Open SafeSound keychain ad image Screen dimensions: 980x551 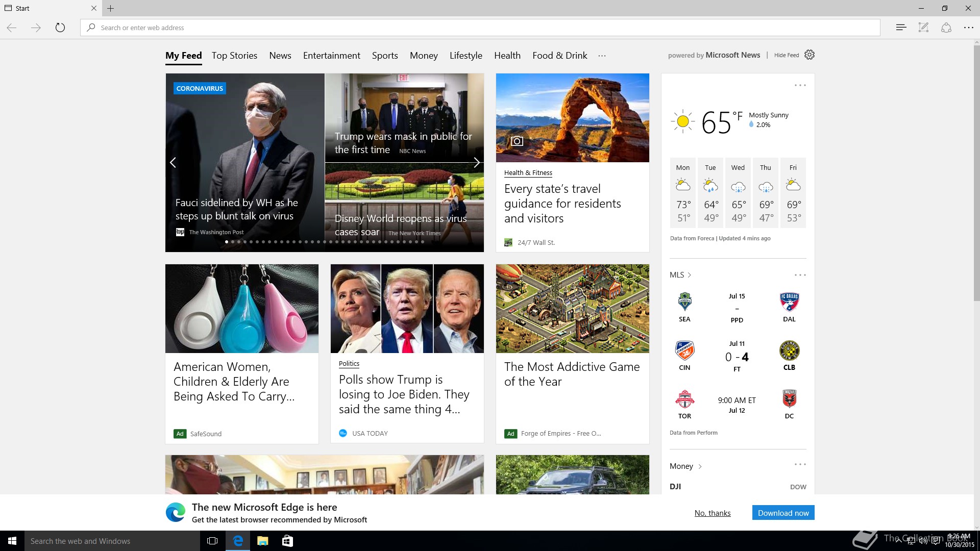(x=242, y=309)
